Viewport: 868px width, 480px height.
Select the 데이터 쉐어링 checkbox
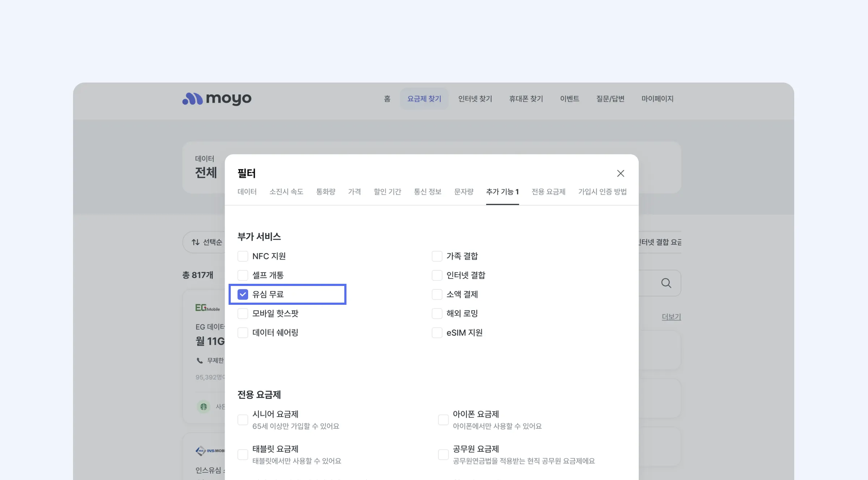click(243, 333)
